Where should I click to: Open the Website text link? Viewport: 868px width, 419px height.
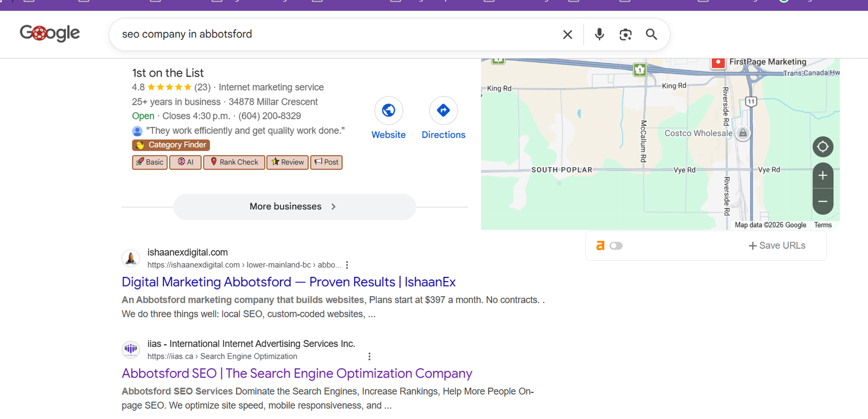tap(388, 135)
